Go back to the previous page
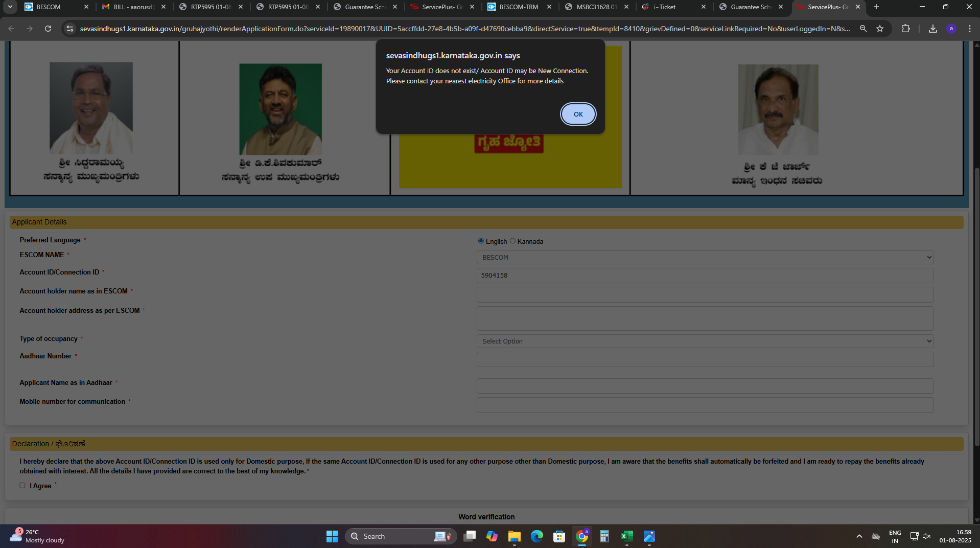This screenshot has height=548, width=980. pyautogui.click(x=11, y=29)
